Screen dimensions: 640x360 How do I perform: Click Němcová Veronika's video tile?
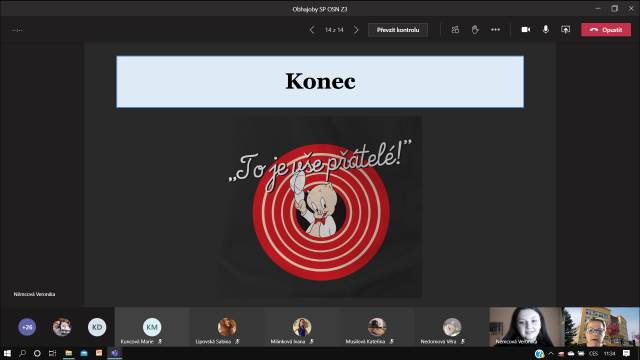click(526, 327)
